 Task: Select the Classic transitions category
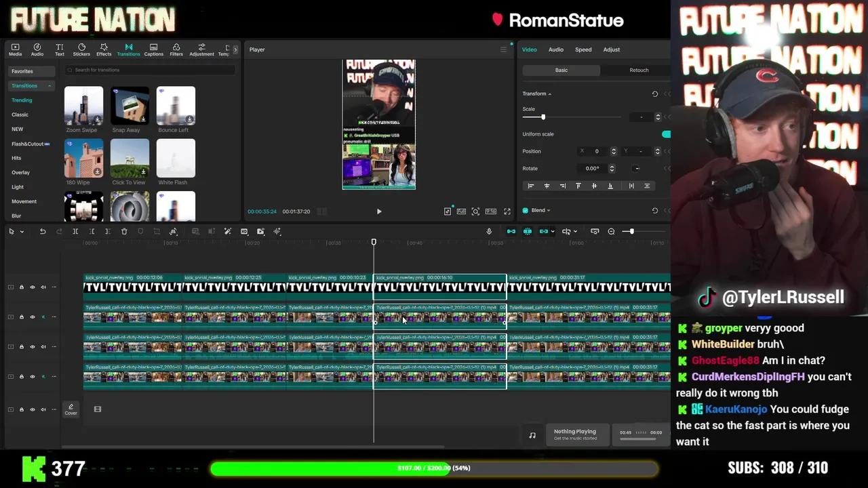pyautogui.click(x=20, y=115)
